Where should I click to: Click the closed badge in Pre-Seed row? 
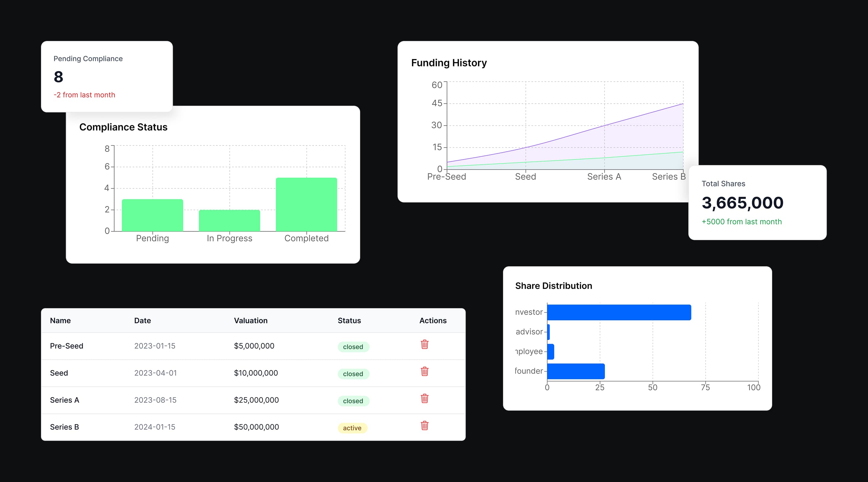click(353, 347)
